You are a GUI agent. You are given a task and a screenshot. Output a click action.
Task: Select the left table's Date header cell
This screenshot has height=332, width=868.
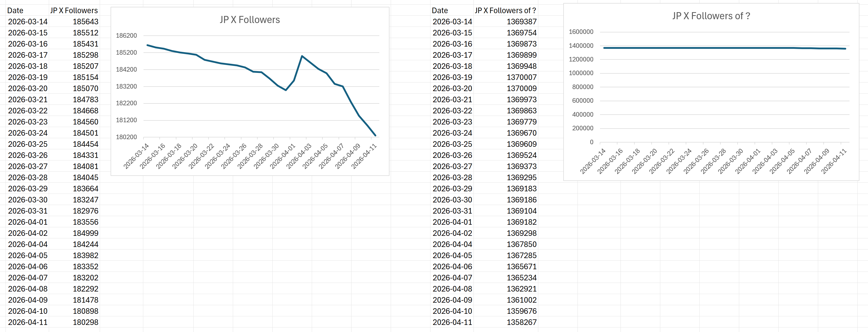(15, 10)
